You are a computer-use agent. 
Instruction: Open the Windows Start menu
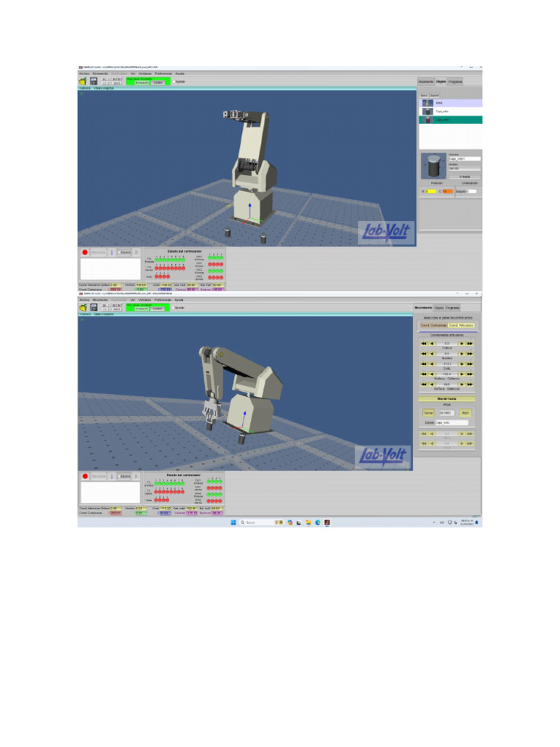tap(233, 522)
